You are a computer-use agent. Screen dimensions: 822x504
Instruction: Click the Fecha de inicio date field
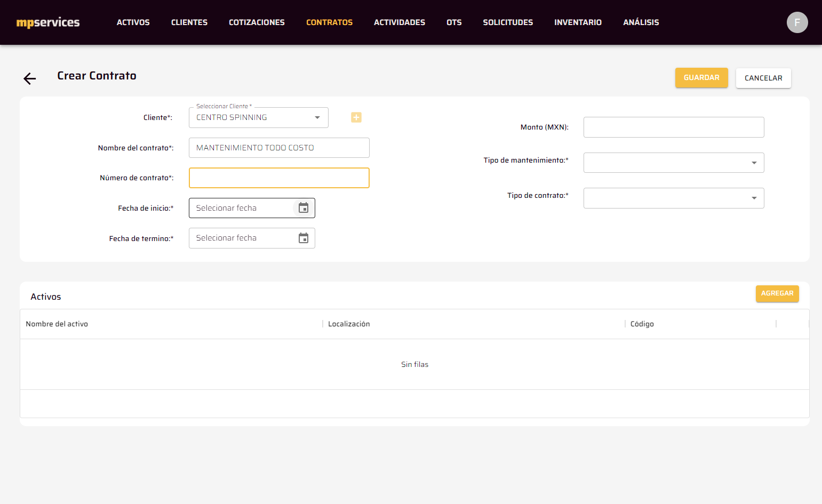pyautogui.click(x=252, y=208)
